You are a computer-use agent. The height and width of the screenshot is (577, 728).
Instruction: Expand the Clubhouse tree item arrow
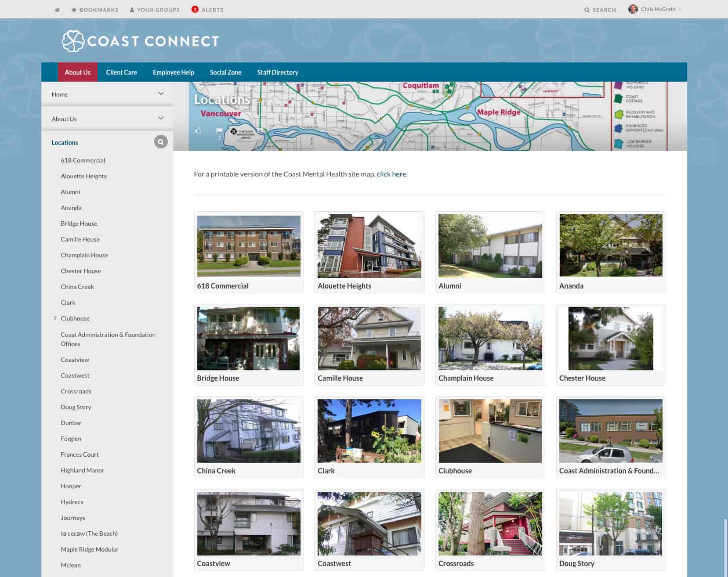55,318
